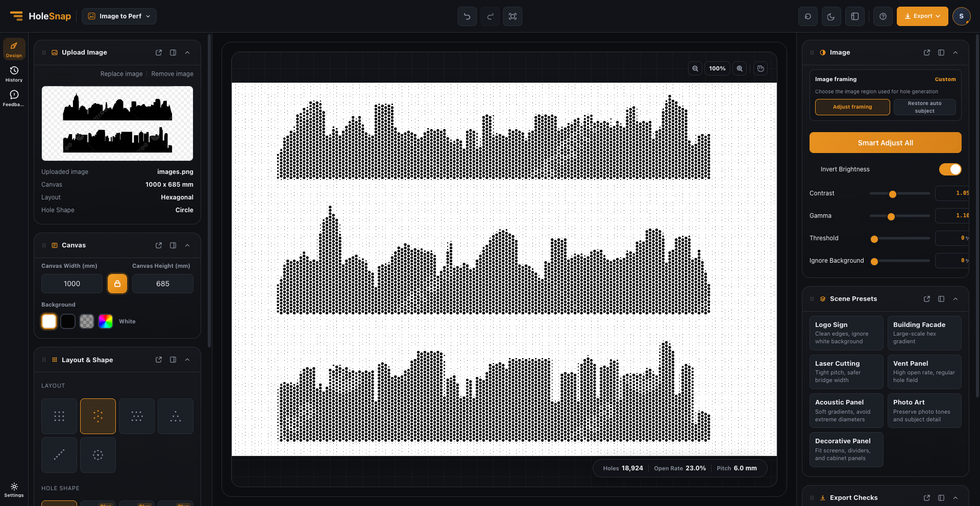Click the Undo arrow in the top toolbar

467,16
